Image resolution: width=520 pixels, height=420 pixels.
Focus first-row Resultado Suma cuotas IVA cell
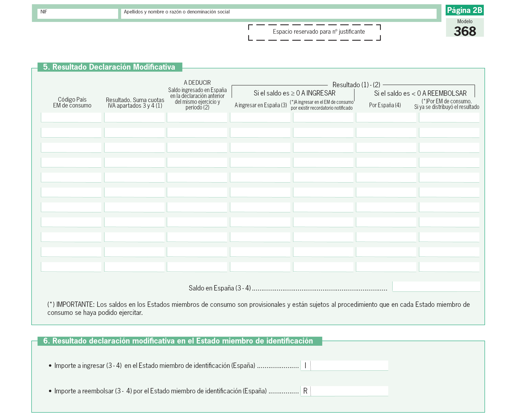tap(134, 118)
